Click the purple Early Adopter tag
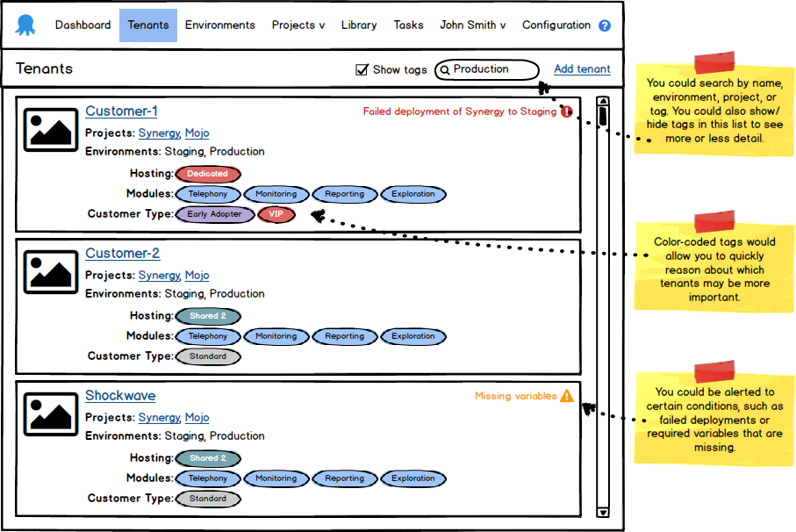Screen dimensions: 796x532 tap(214, 214)
